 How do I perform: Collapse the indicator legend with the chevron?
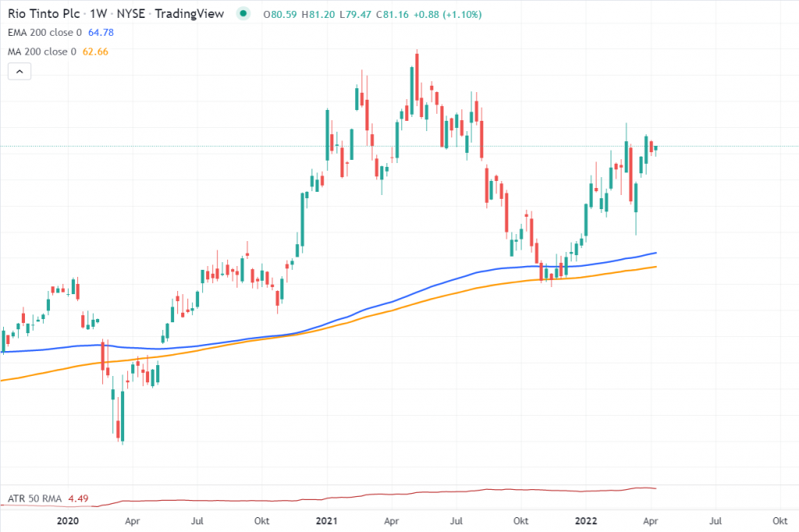tap(20, 72)
